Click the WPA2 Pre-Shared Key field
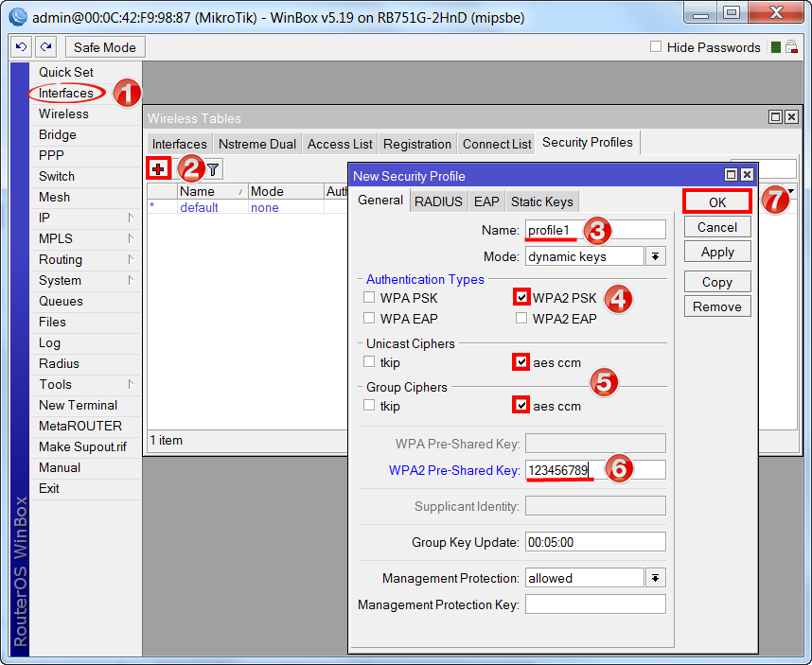The width and height of the screenshot is (812, 665). tap(594, 470)
